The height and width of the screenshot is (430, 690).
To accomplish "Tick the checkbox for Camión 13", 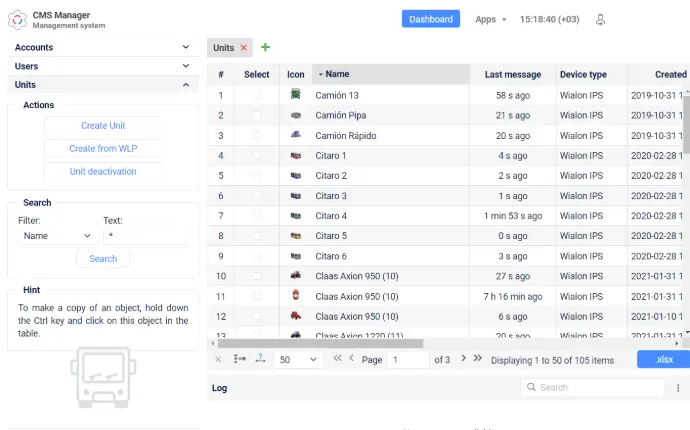I will (257, 95).
